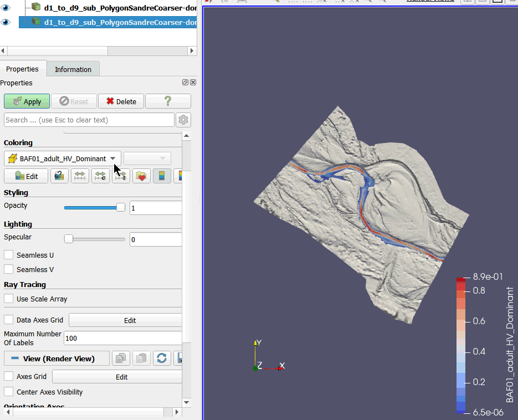Click rescale to custom data range icon
Image resolution: width=518 pixels, height=420 pixels.
100,176
